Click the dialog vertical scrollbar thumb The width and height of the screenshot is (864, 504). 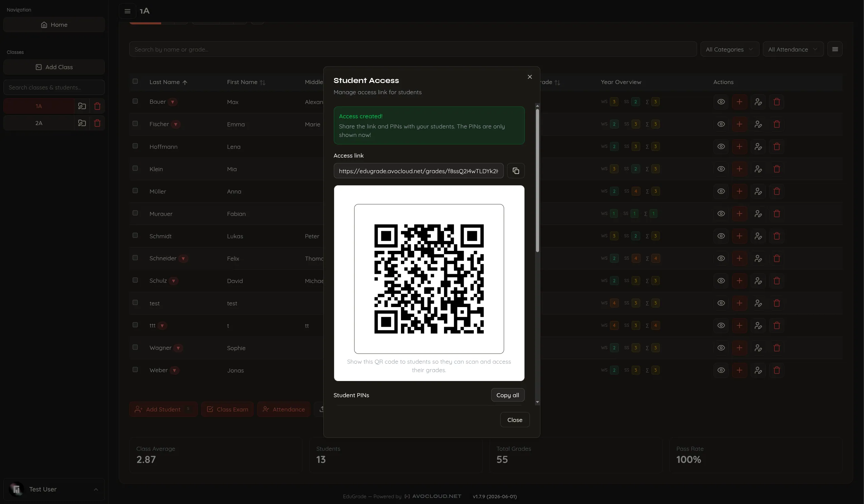(x=537, y=180)
